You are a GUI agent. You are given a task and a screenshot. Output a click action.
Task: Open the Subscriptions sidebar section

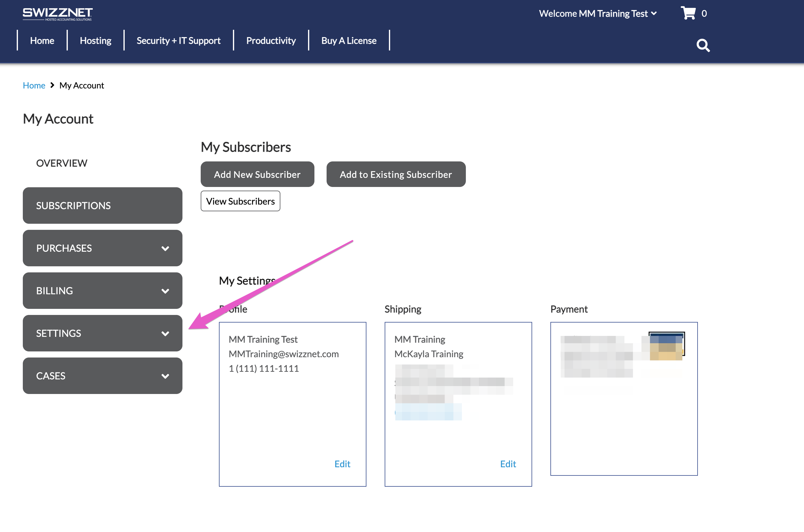(102, 206)
